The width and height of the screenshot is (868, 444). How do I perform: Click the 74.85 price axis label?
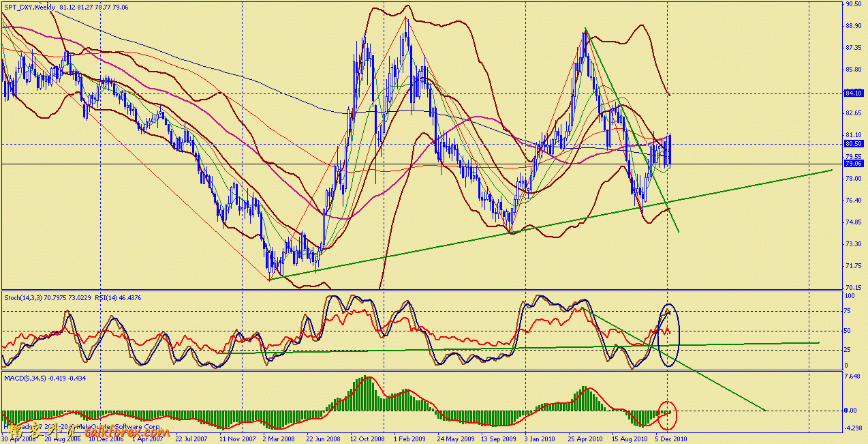(x=854, y=222)
